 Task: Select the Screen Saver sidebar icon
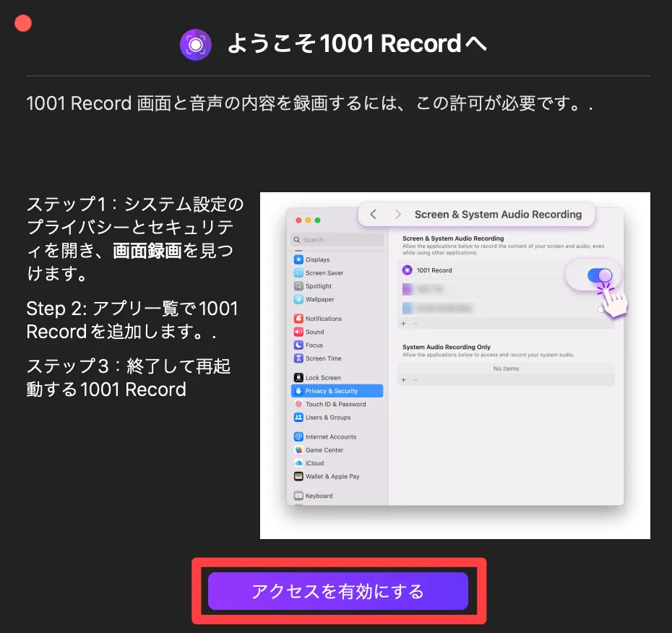point(298,273)
